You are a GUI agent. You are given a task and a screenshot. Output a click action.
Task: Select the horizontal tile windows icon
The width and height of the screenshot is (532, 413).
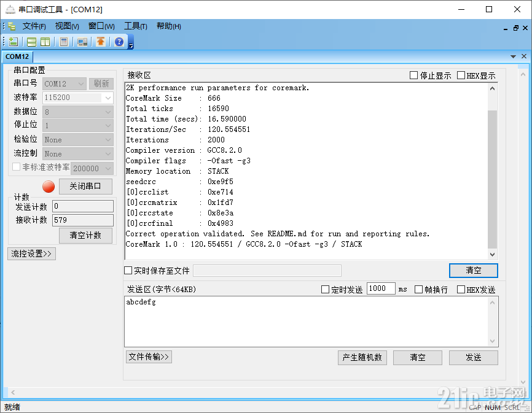click(31, 42)
